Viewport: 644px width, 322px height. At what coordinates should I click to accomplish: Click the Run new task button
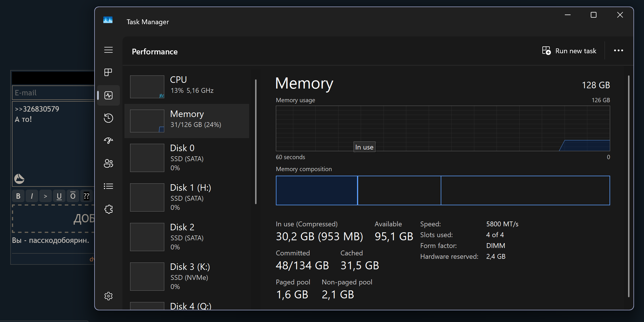(569, 51)
